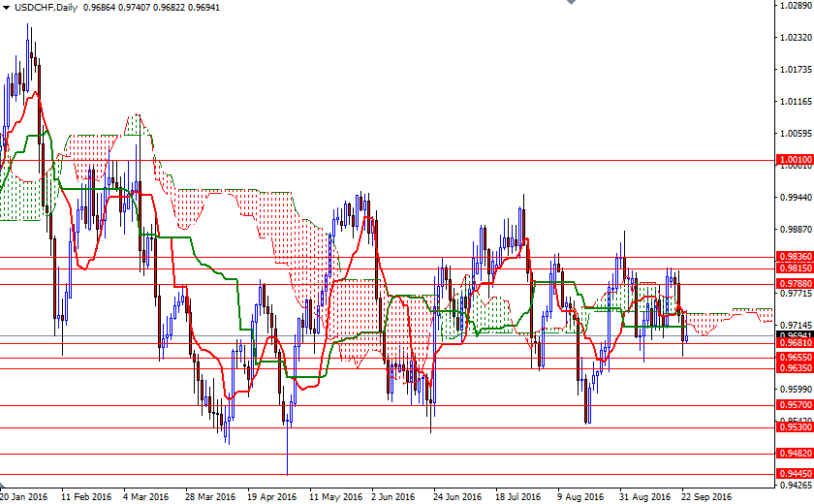This screenshot has height=504, width=814.
Task: Click the 1.02320 value on price axis
Action: [796, 38]
